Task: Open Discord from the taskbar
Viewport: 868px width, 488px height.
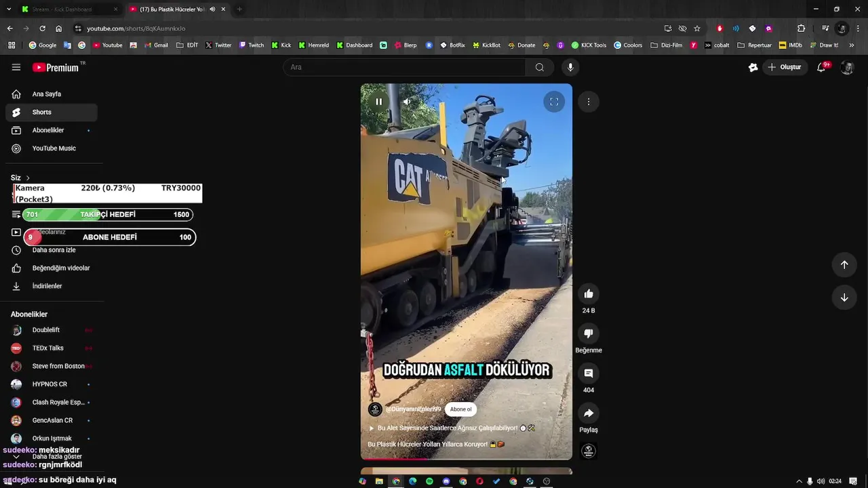Action: (x=446, y=481)
